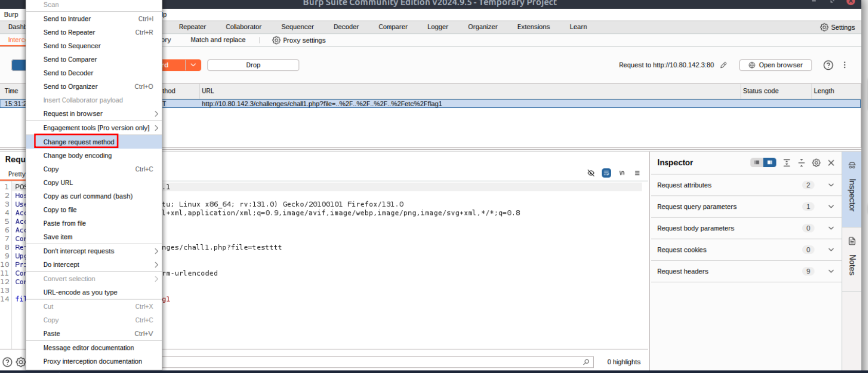The height and width of the screenshot is (373, 868).
Task: Open Proxy settings link
Action: click(x=299, y=41)
